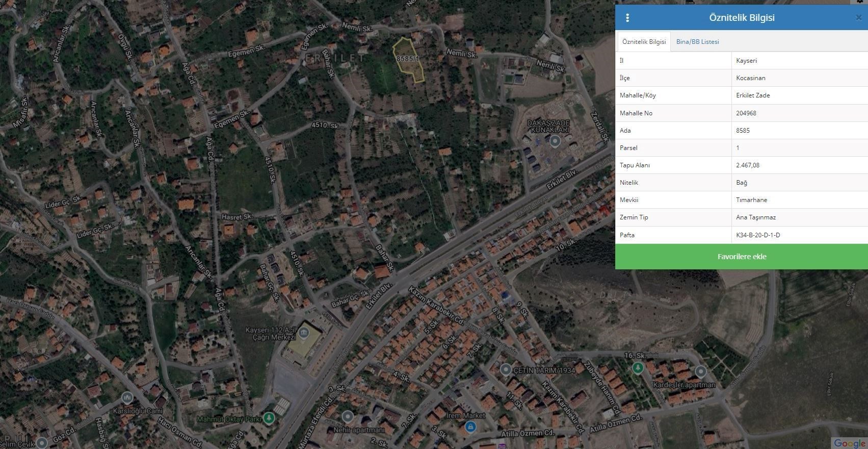This screenshot has width=868, height=449.
Task: Click the Mahalle/Köy value Erkilet Zade
Action: click(x=753, y=95)
